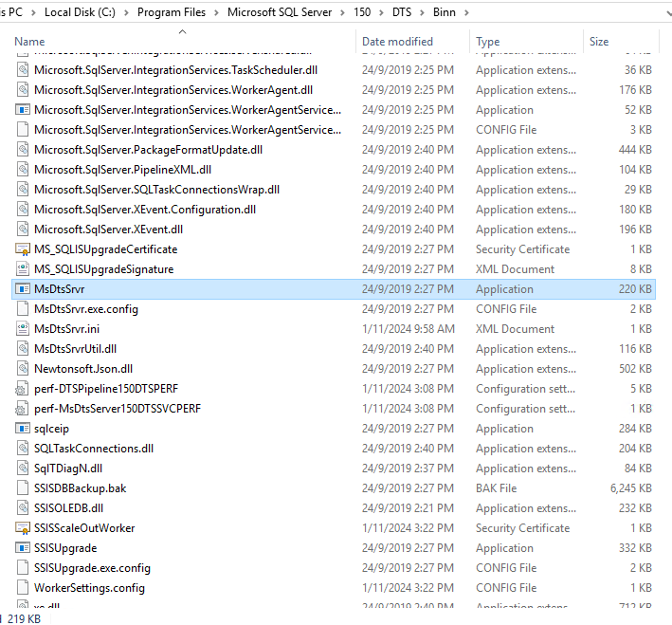Select the Newtonsoft.Json.dll file name

pyautogui.click(x=83, y=369)
